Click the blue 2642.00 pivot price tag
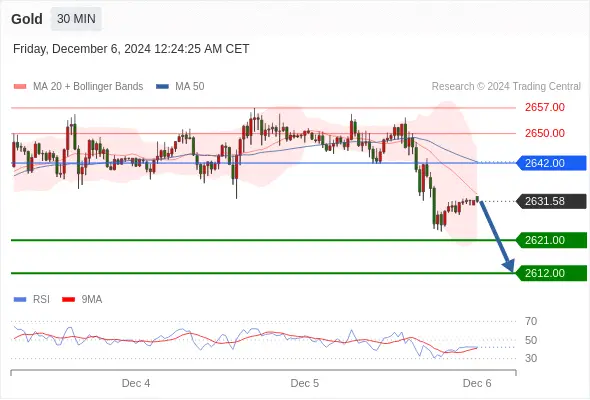 click(552, 163)
